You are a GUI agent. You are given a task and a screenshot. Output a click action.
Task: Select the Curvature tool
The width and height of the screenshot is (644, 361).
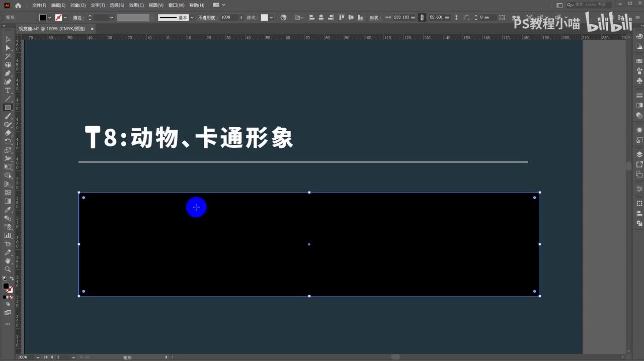coord(8,81)
